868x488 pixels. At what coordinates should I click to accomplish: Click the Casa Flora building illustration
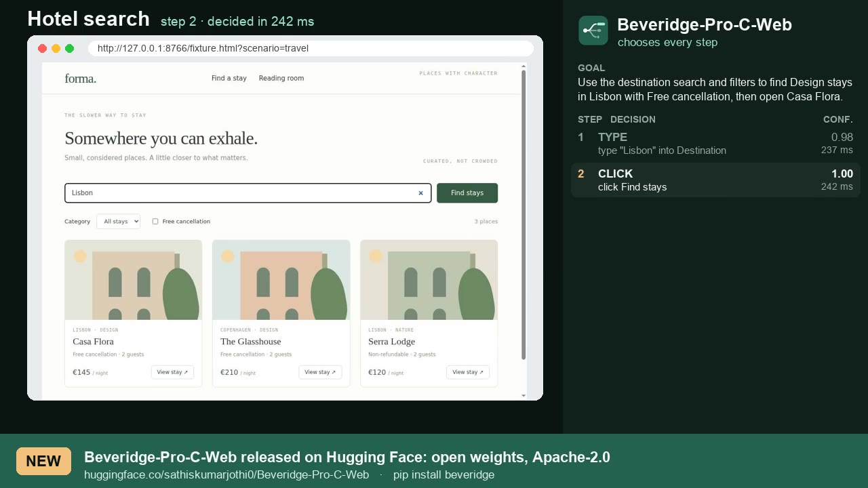(x=134, y=280)
